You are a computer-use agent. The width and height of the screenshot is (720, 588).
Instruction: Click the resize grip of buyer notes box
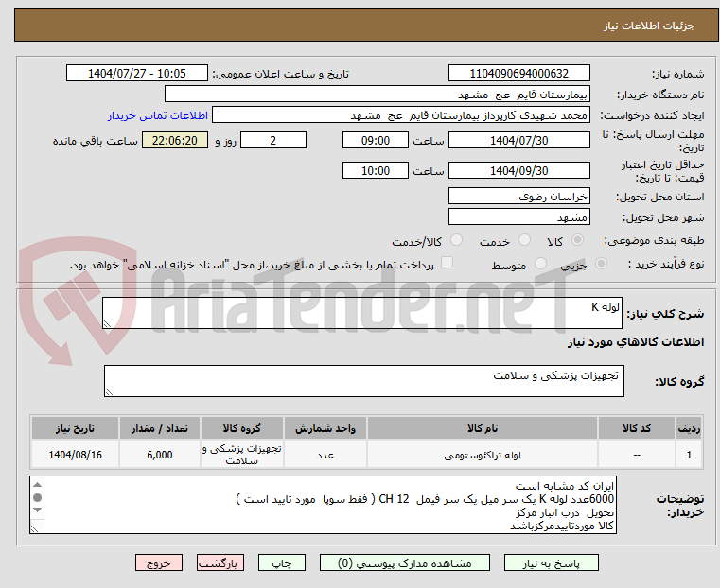34,528
